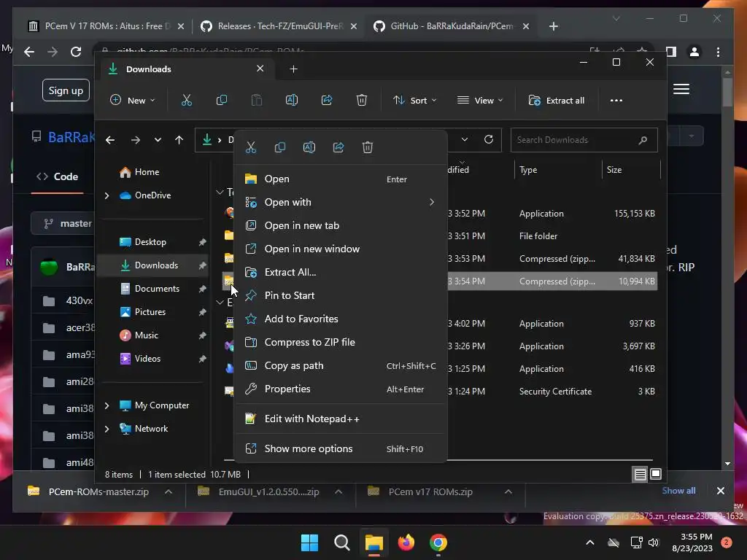
Task: Click Rename icon in context menu
Action: pos(309,147)
